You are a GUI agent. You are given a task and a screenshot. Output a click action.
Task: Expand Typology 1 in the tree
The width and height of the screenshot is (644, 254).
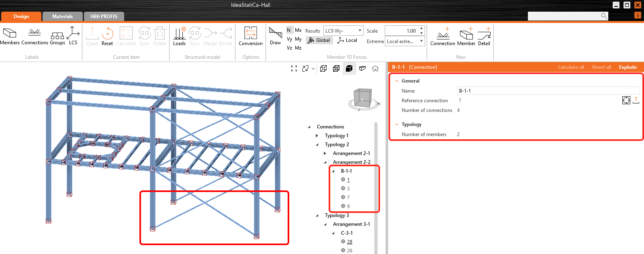[x=317, y=136]
